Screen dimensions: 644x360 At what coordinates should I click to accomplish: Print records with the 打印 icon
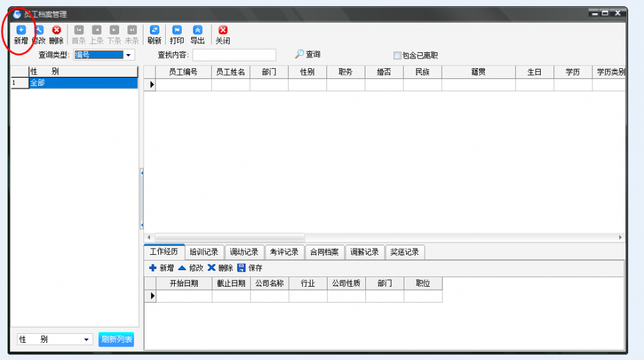click(177, 30)
